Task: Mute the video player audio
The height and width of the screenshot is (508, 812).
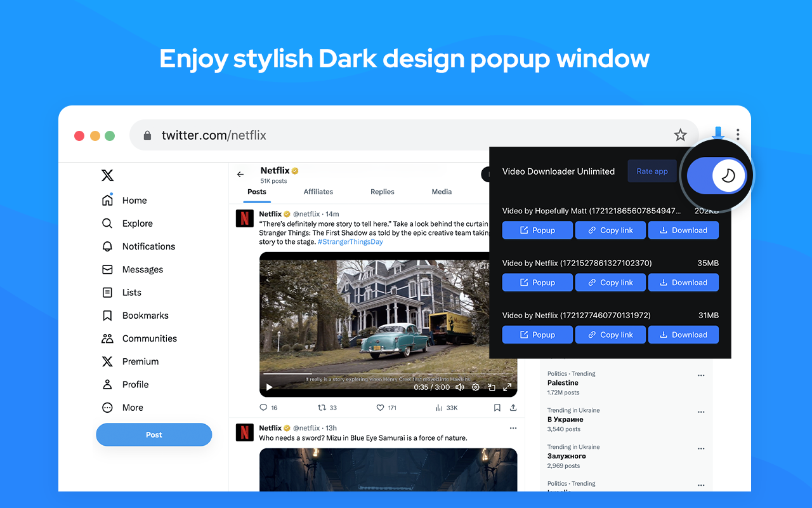Action: click(x=459, y=387)
